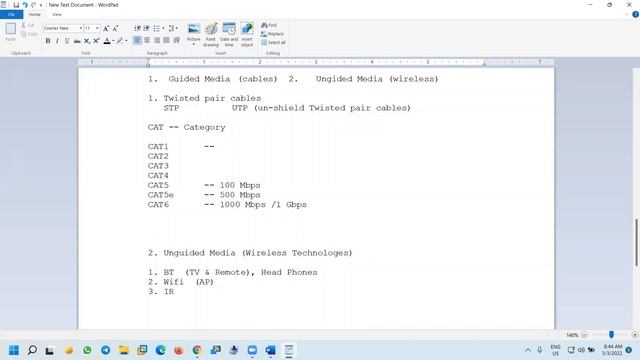This screenshot has width=640, height=360.
Task: Click the Grow font icon
Action: [106, 28]
